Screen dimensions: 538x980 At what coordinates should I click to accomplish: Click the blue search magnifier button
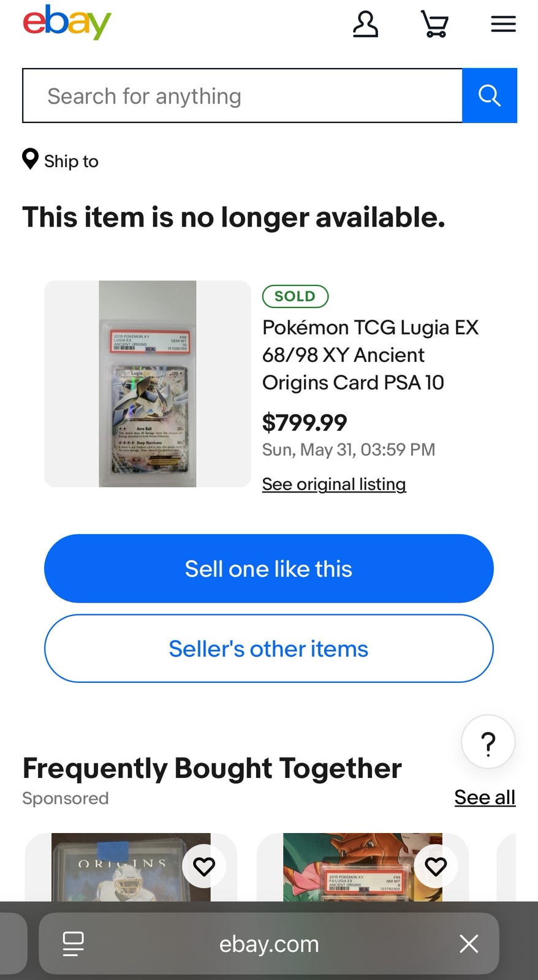tap(489, 96)
